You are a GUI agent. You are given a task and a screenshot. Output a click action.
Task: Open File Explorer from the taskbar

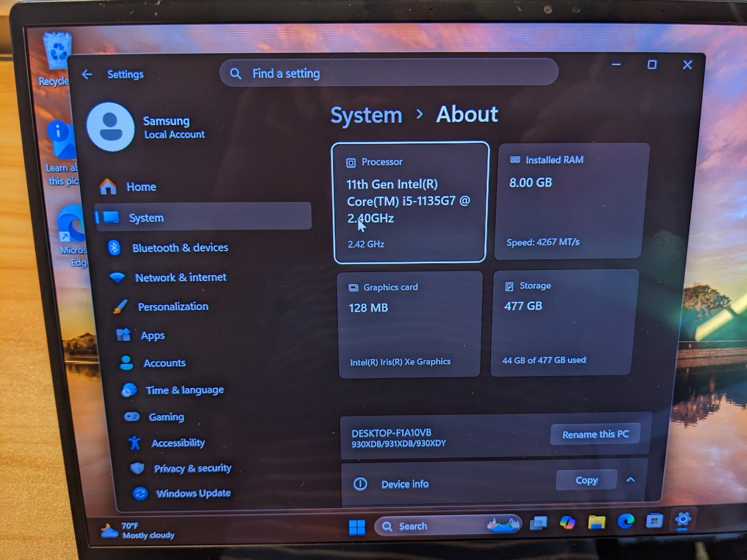[x=596, y=522]
